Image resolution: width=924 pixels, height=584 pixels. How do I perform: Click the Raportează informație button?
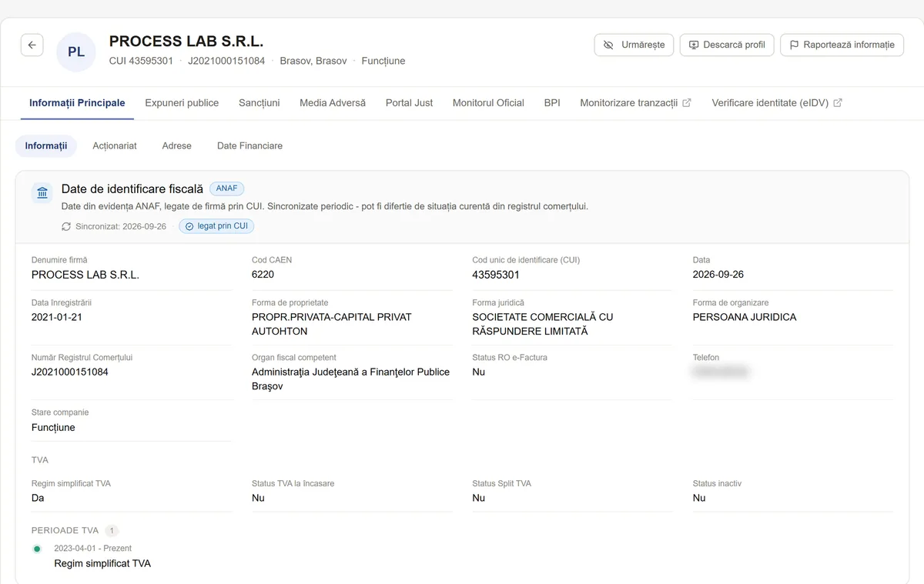click(842, 45)
